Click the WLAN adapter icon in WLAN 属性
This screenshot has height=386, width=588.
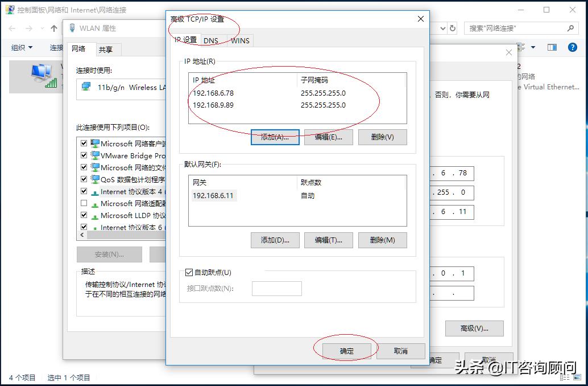pos(72,27)
